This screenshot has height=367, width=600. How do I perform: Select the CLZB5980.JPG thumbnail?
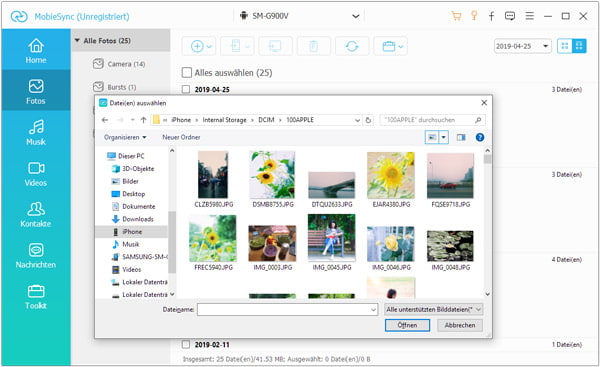click(x=213, y=179)
